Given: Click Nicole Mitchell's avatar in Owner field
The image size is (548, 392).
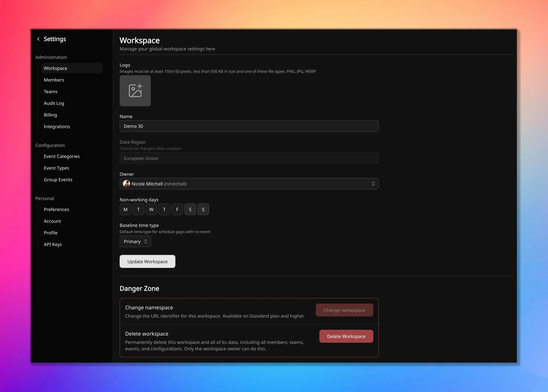Looking at the screenshot, I should point(126,184).
